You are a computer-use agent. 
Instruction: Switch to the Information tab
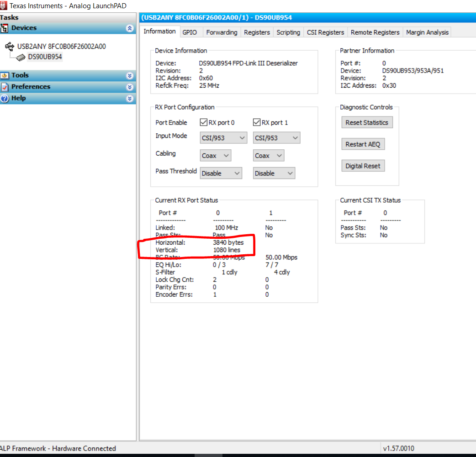click(x=160, y=32)
